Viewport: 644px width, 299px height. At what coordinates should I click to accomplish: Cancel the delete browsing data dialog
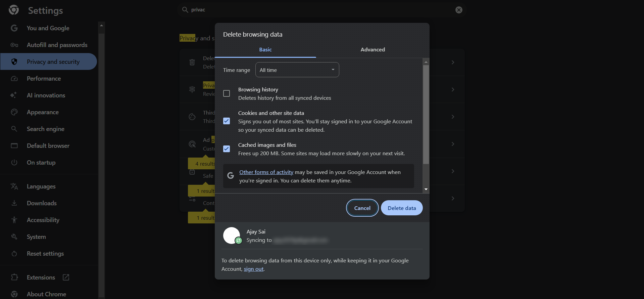[x=362, y=208]
